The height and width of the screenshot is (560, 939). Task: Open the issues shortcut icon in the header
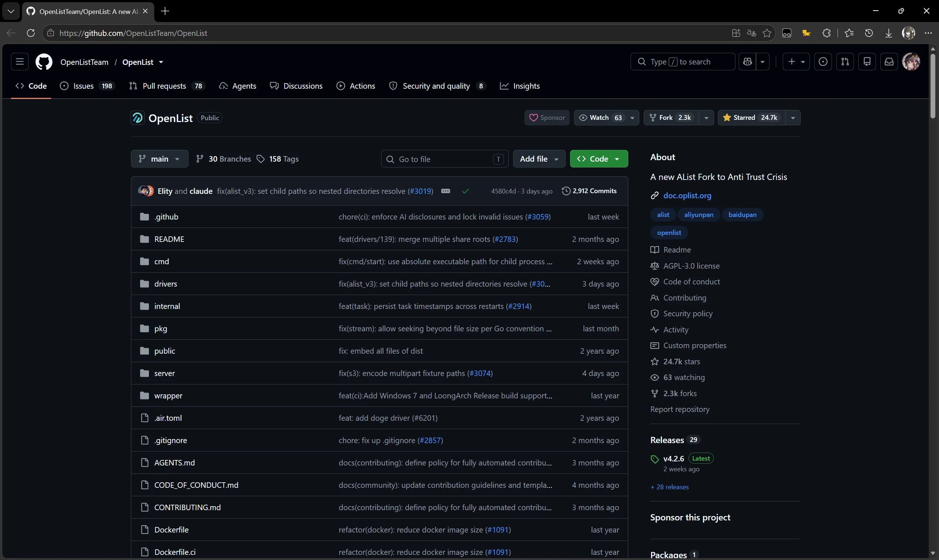tap(823, 62)
